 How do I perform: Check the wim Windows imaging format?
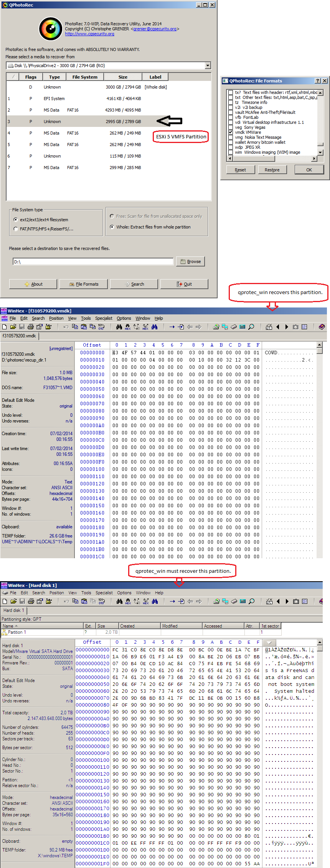click(x=230, y=152)
